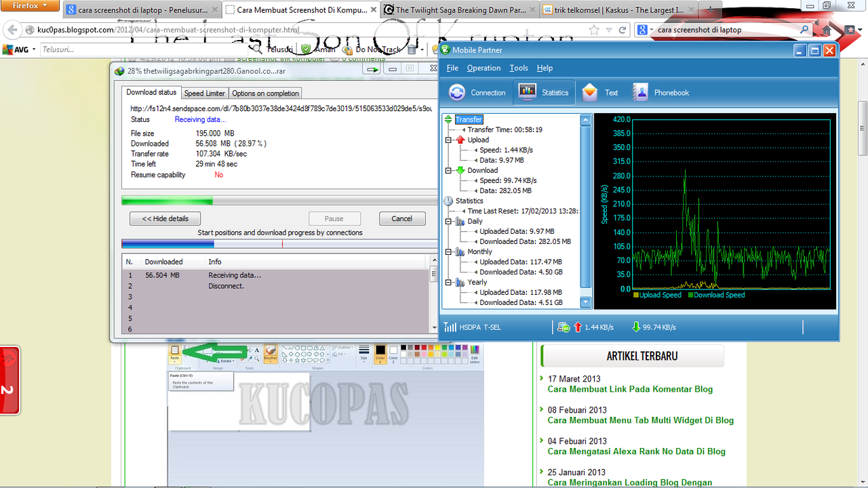This screenshot has width=868, height=488.
Task: Cancel the download in IDM dialog
Action: pos(401,219)
